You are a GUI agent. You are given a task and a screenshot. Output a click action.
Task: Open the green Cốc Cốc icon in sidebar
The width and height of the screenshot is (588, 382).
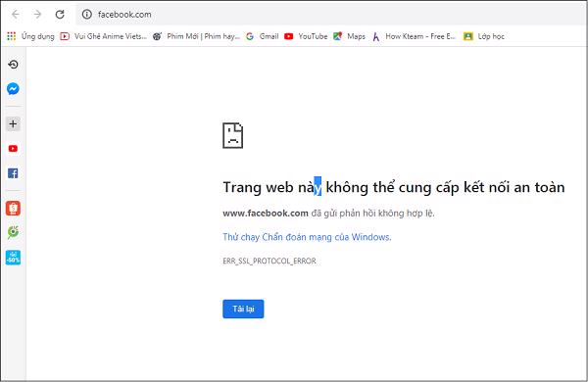click(x=13, y=232)
